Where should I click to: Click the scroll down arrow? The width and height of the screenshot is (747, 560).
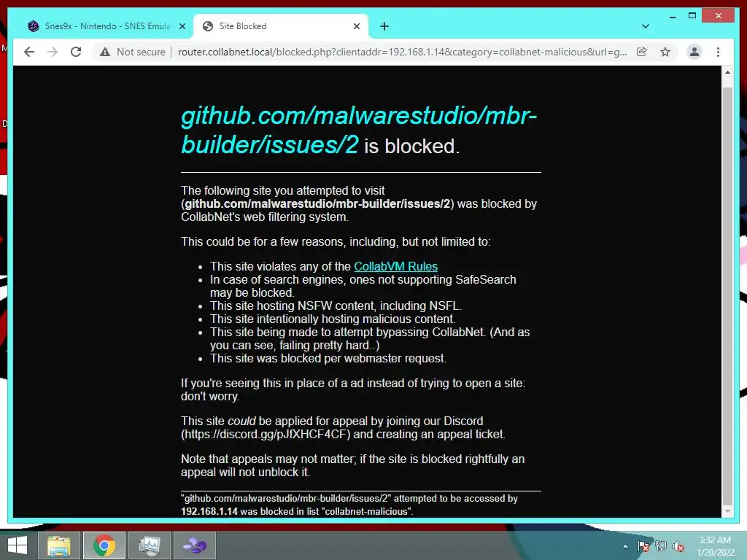[x=727, y=511]
